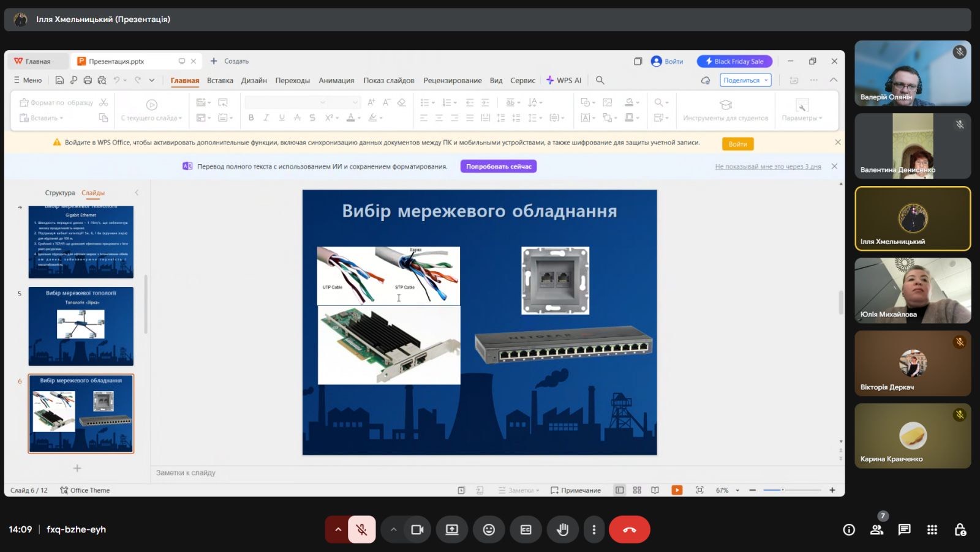Screen dimensions: 980x552
Task: Turn on closed captions
Action: (x=526, y=530)
